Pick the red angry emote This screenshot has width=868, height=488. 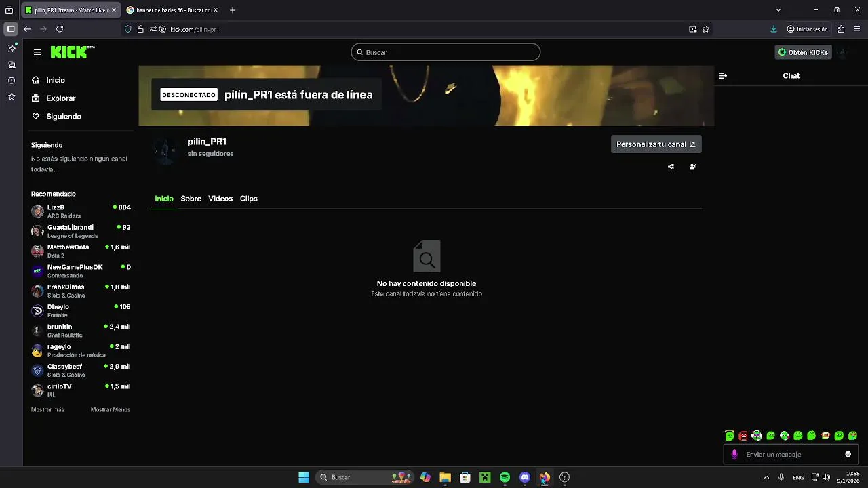click(743, 436)
